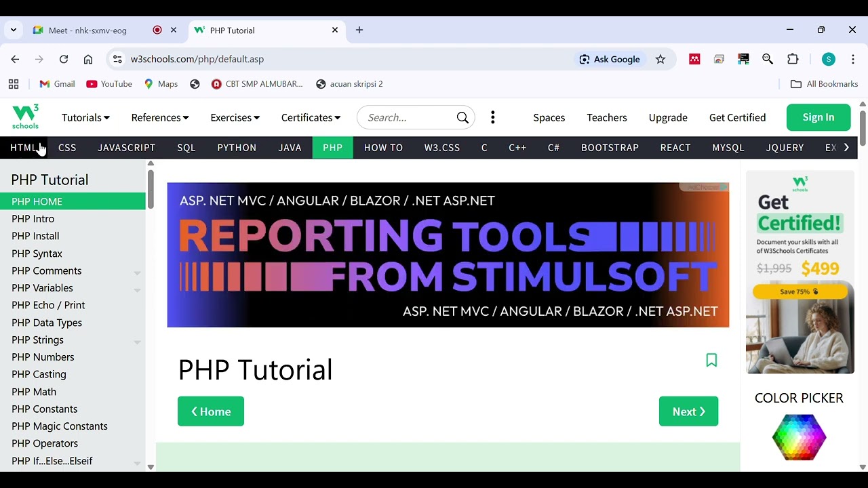Open a new browser tab

pyautogui.click(x=359, y=30)
